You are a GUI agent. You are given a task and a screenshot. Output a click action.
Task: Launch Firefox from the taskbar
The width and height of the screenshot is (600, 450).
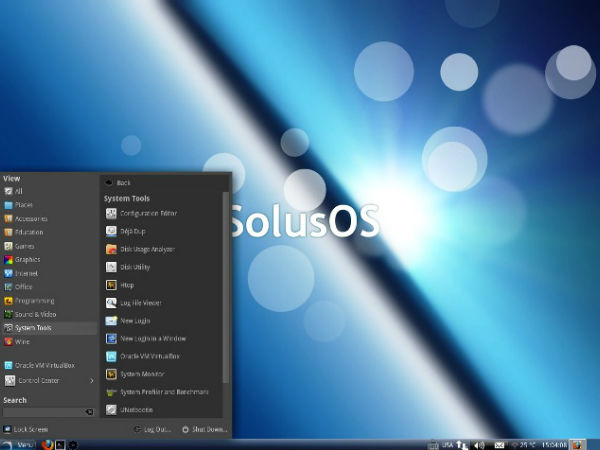point(46,443)
